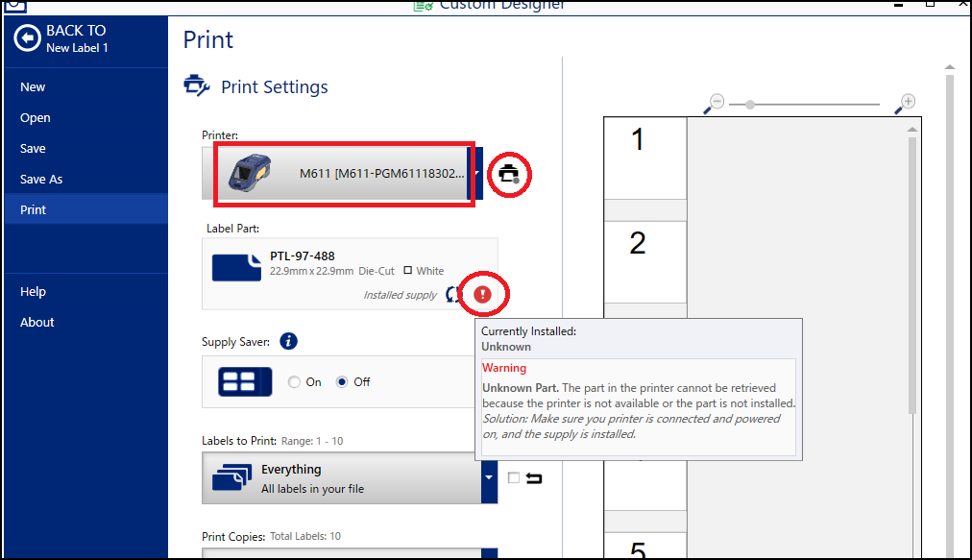Viewport: 972px width, 560px height.
Task: Open the About section
Action: (x=37, y=323)
